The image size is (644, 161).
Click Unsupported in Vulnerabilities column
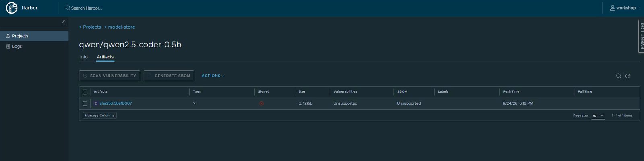(x=345, y=103)
